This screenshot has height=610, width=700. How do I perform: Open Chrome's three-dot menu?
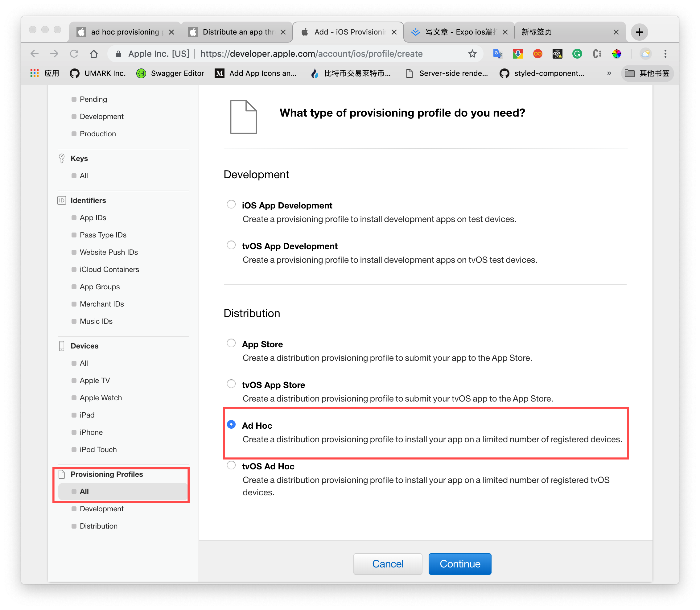(665, 54)
